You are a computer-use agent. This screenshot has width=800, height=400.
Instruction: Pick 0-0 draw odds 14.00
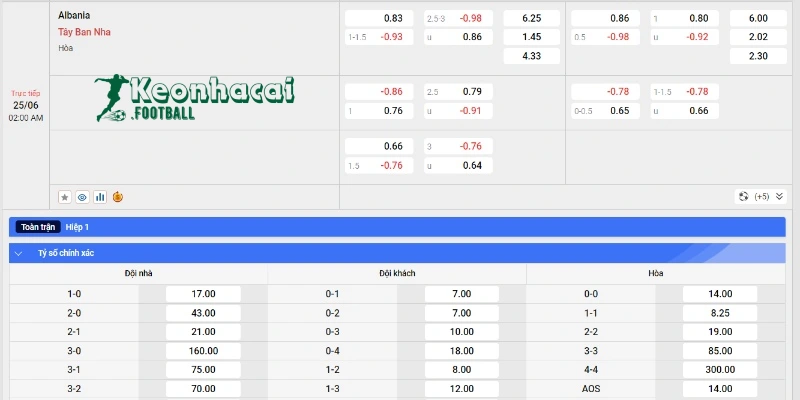click(x=720, y=294)
